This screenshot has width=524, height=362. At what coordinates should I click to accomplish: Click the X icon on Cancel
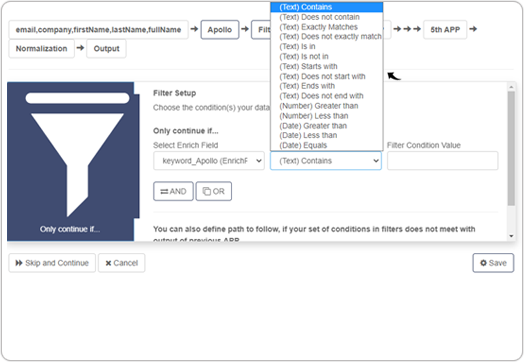108,263
